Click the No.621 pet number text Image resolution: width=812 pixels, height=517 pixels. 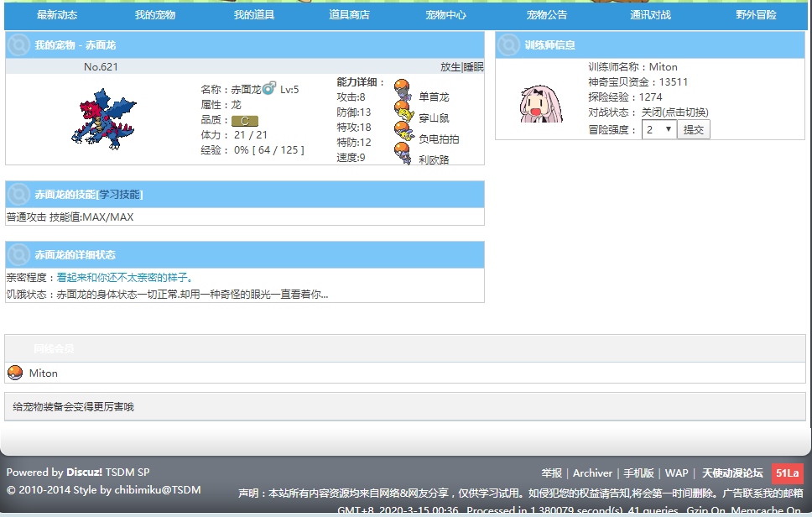(x=101, y=67)
